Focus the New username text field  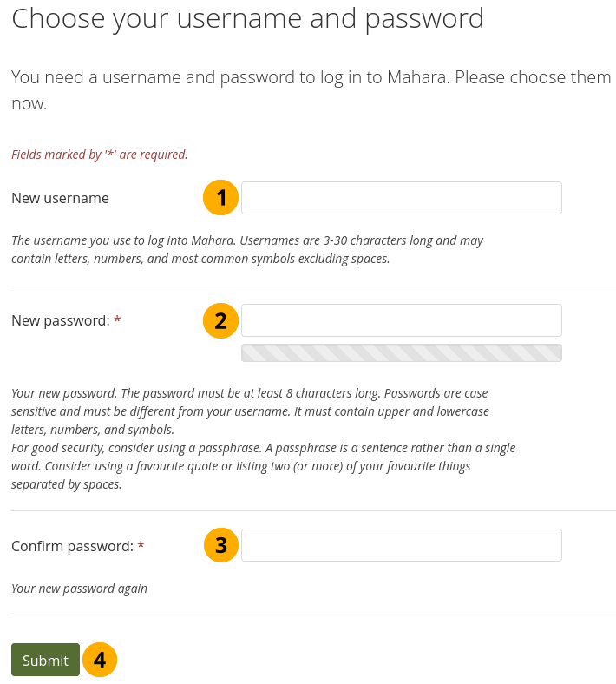(x=401, y=198)
